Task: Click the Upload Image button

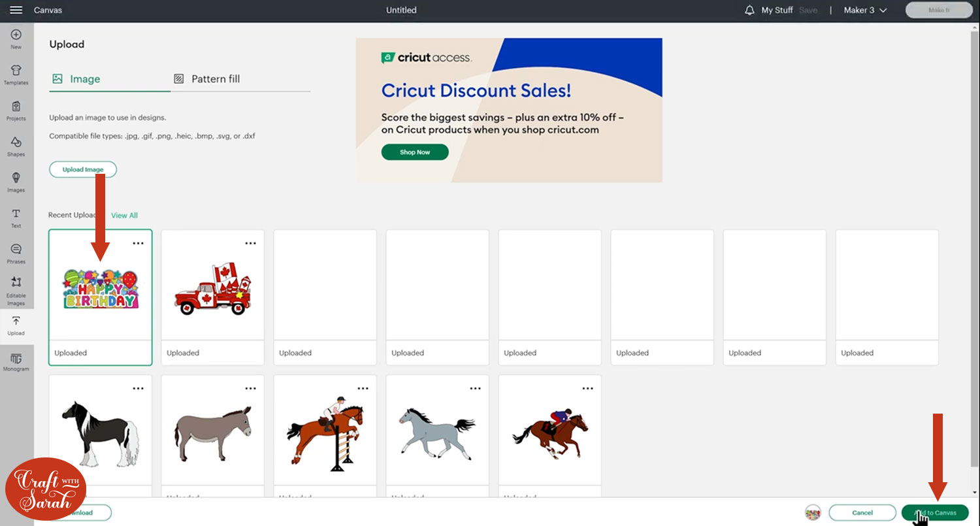Action: tap(83, 169)
